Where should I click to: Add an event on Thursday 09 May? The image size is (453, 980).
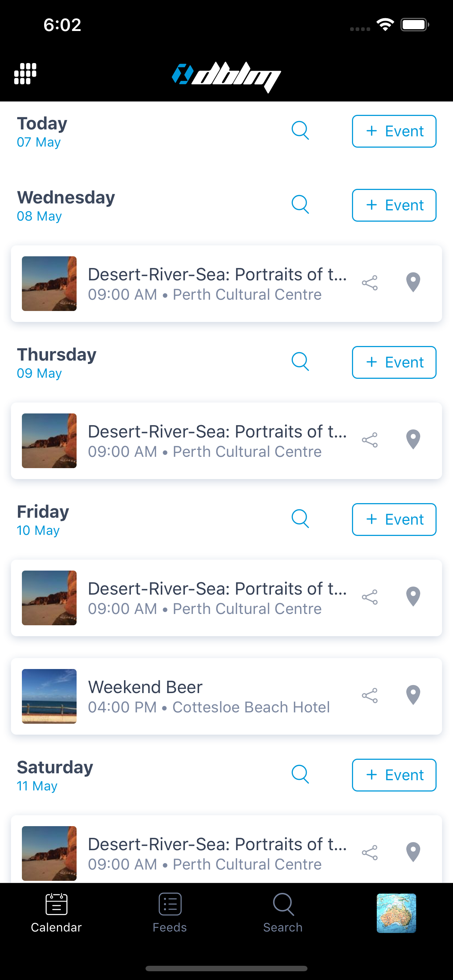(x=394, y=362)
